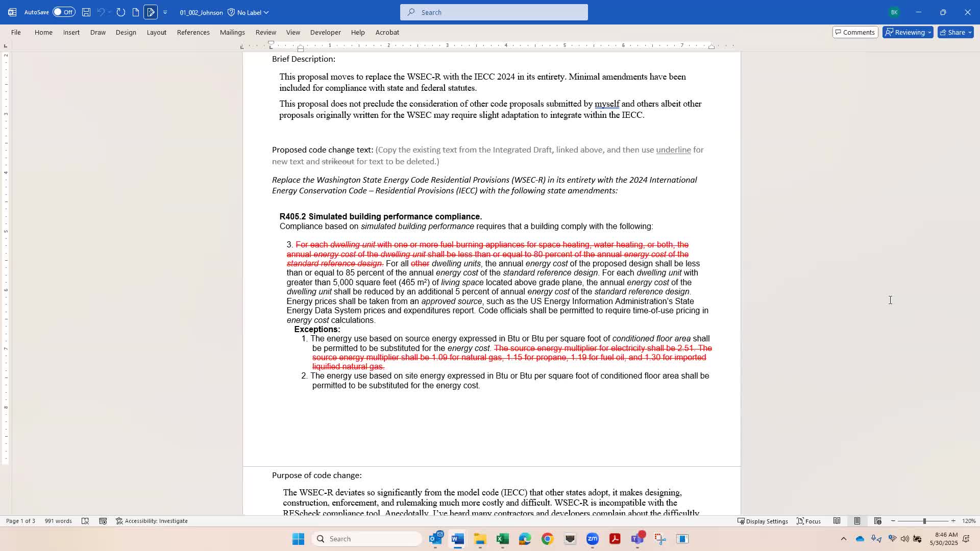980x551 pixels.
Task: Open the Comments pane button
Action: tap(855, 32)
